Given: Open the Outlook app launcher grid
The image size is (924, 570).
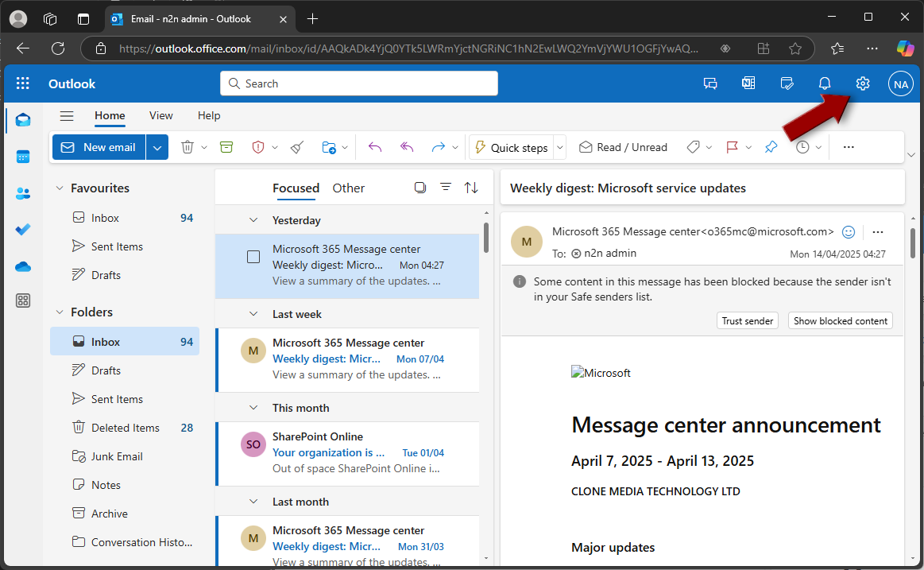Looking at the screenshot, I should [x=22, y=83].
